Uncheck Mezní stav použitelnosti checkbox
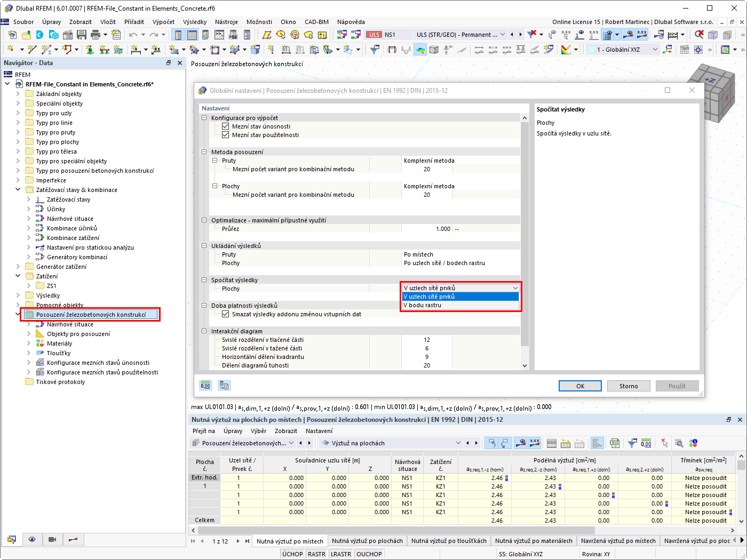 [225, 135]
